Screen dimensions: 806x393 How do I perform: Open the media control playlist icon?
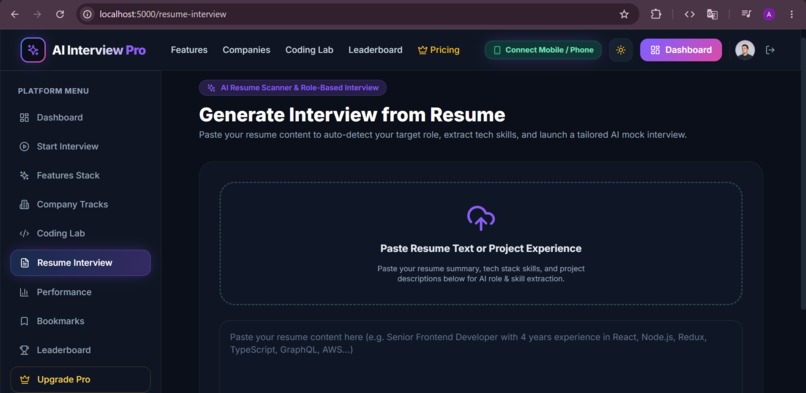[746, 14]
